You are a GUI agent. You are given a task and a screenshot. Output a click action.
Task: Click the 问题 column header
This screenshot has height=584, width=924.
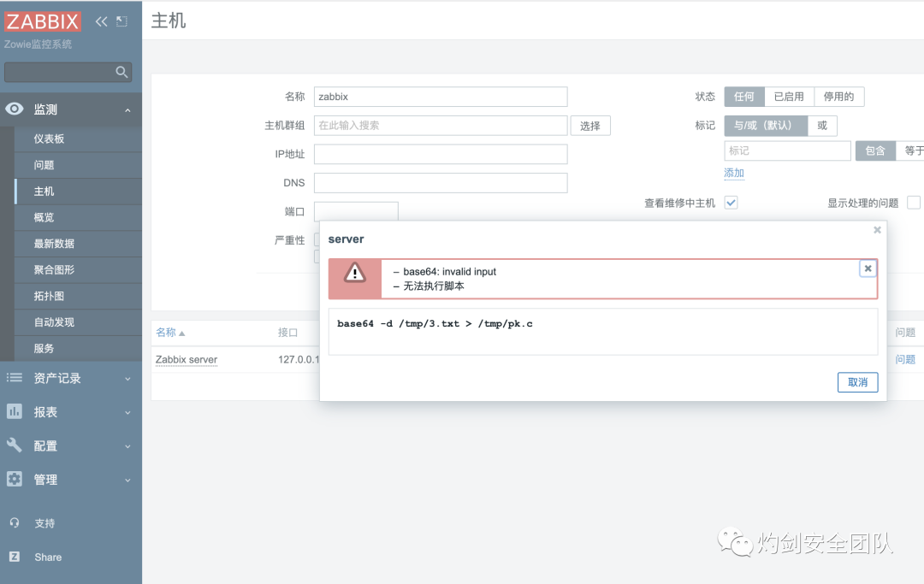click(905, 333)
